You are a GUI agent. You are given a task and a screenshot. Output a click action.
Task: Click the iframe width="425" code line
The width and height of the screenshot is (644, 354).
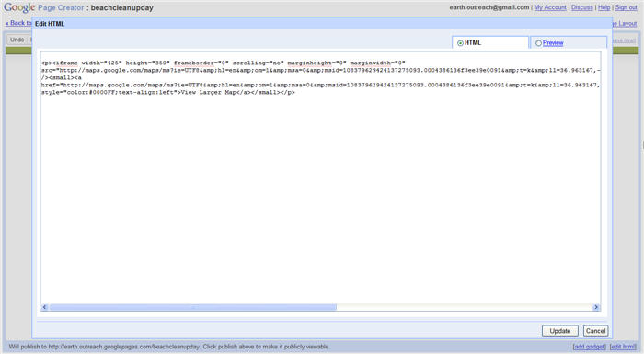click(223, 63)
